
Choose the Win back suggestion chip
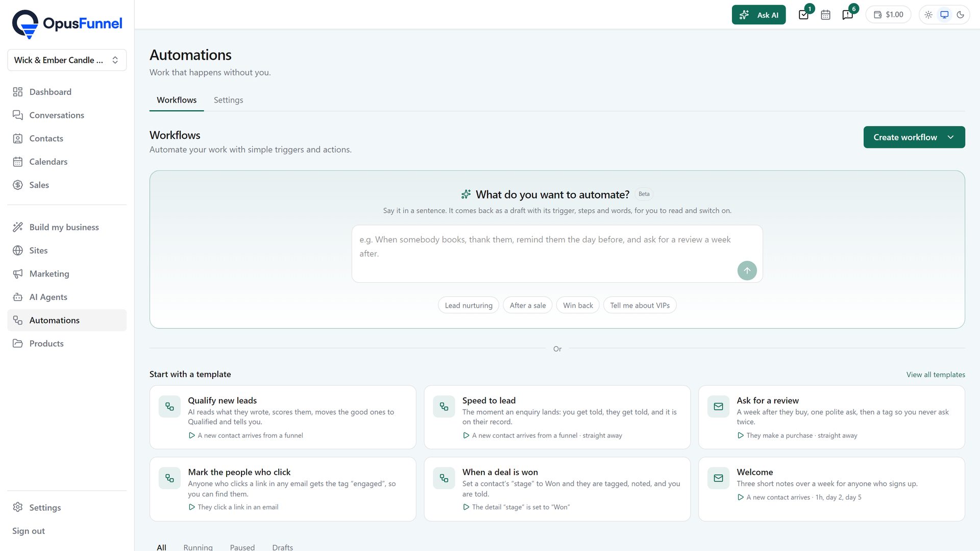[x=578, y=306]
